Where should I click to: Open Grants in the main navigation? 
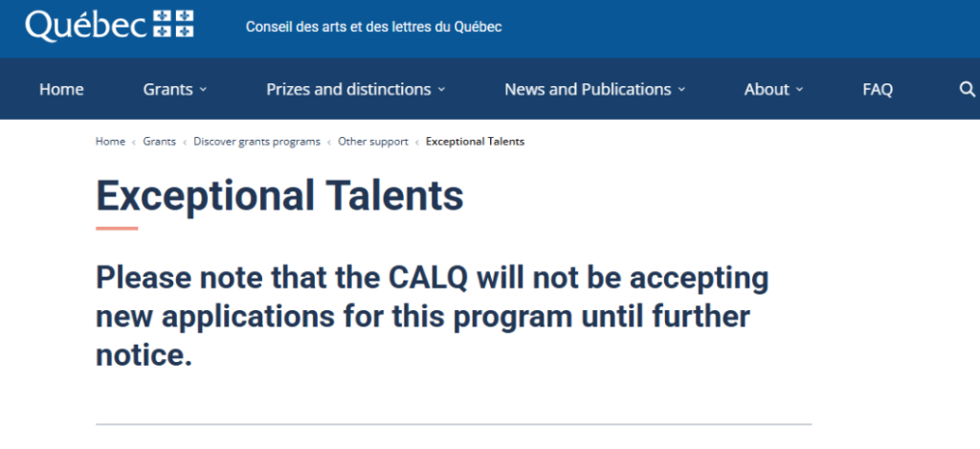(167, 89)
